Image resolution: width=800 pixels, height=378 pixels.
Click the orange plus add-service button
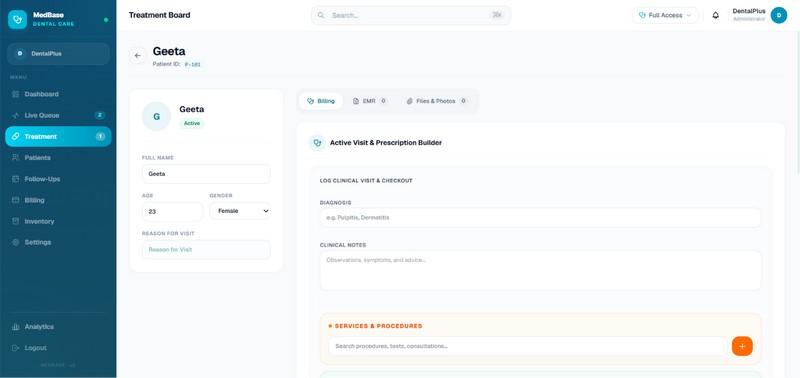[742, 346]
